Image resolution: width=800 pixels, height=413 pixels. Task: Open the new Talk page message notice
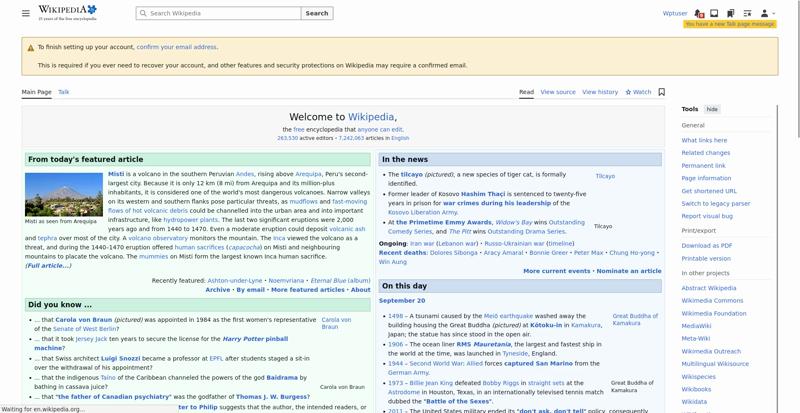click(730, 24)
